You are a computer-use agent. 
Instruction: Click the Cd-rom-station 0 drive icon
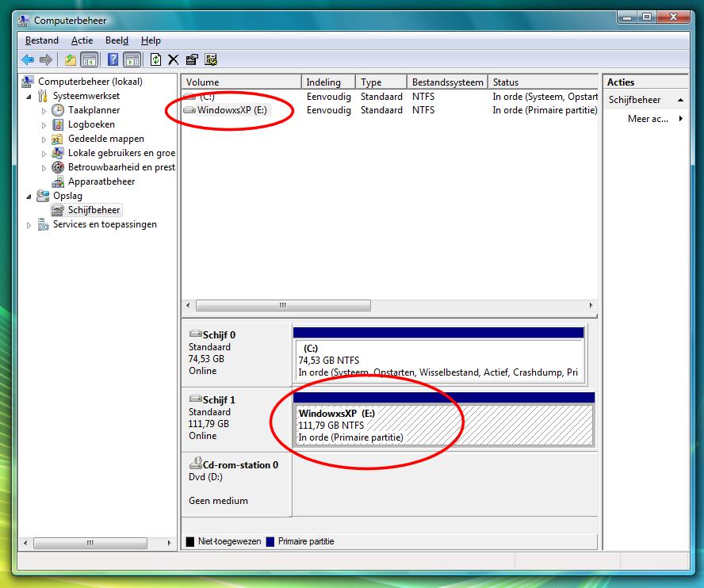pyautogui.click(x=195, y=465)
